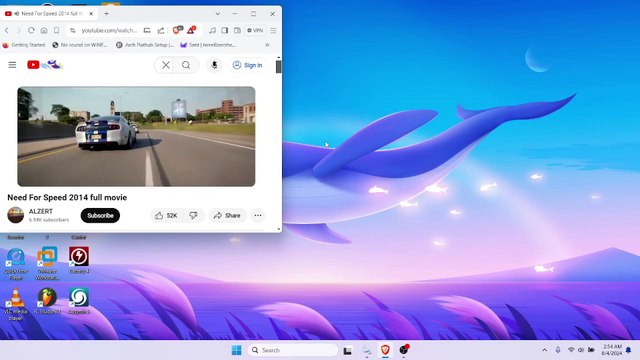Open site settings icon in address bar
Image resolution: width=640 pixels, height=360 pixels.
[73, 30]
